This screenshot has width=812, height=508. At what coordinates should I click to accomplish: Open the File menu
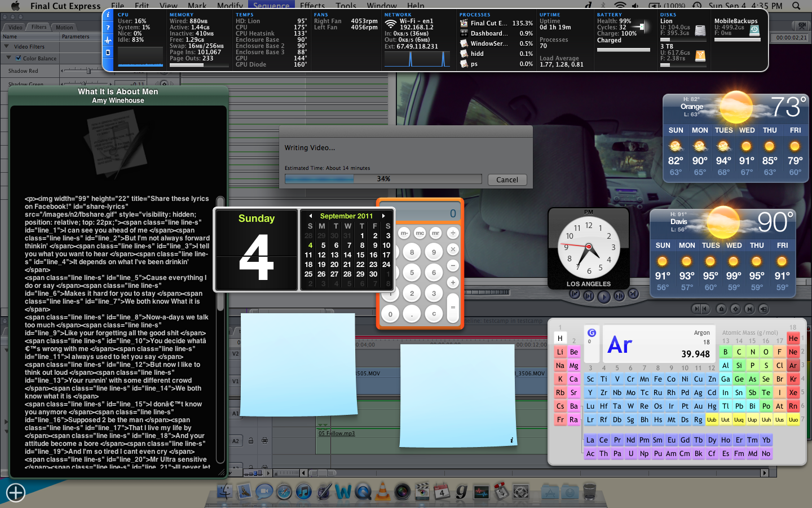[x=118, y=6]
